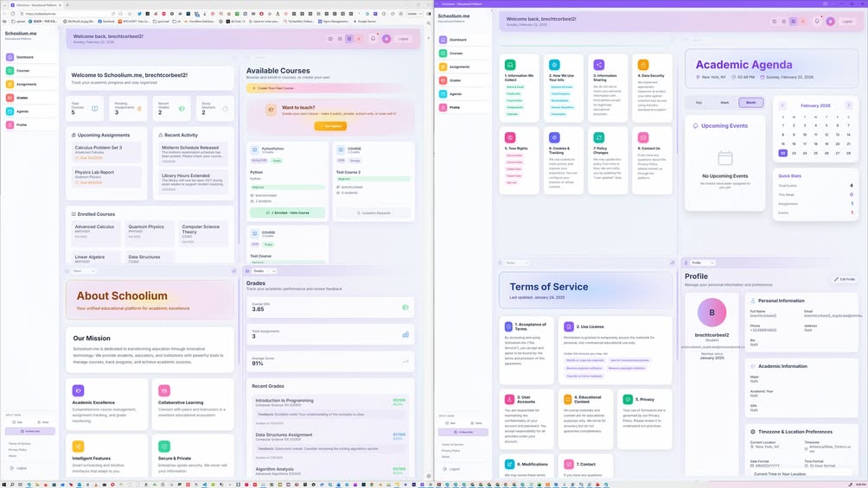The height and width of the screenshot is (488, 868).
Task: Click the pink Contact Us envelope icon
Action: point(642,137)
